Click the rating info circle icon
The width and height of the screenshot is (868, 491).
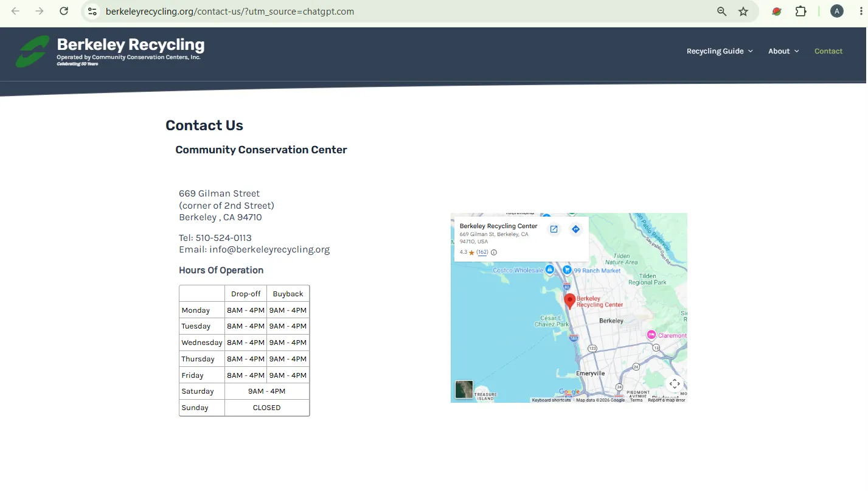pyautogui.click(x=494, y=252)
